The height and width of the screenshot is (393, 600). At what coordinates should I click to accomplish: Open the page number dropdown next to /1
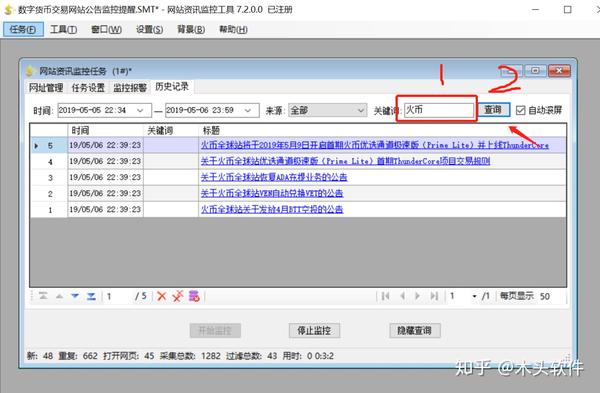point(474,296)
